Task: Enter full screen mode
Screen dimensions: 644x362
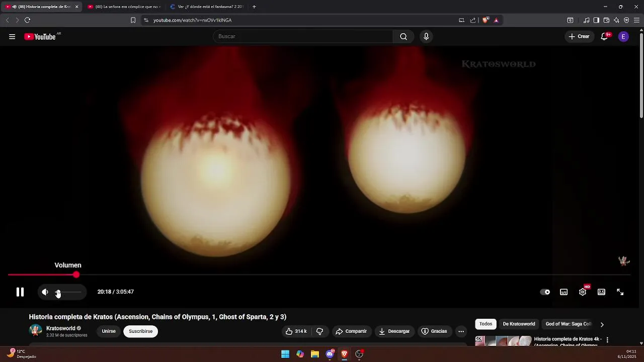Action: click(620, 292)
